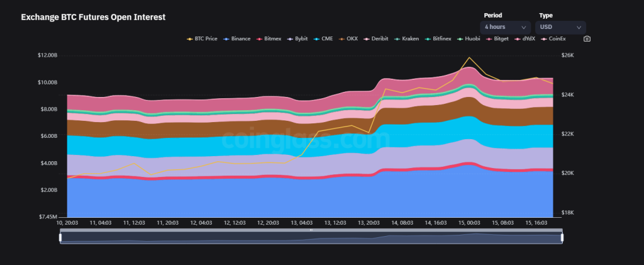Click the $10.00B axis label

pyautogui.click(x=48, y=82)
